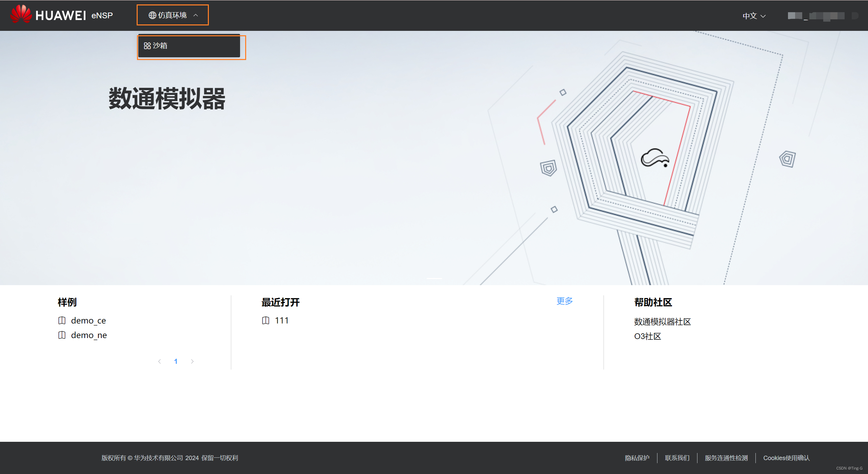Viewport: 868px width, 474px height.
Task: Click the book icon next to demo_ce
Action: [62, 320]
